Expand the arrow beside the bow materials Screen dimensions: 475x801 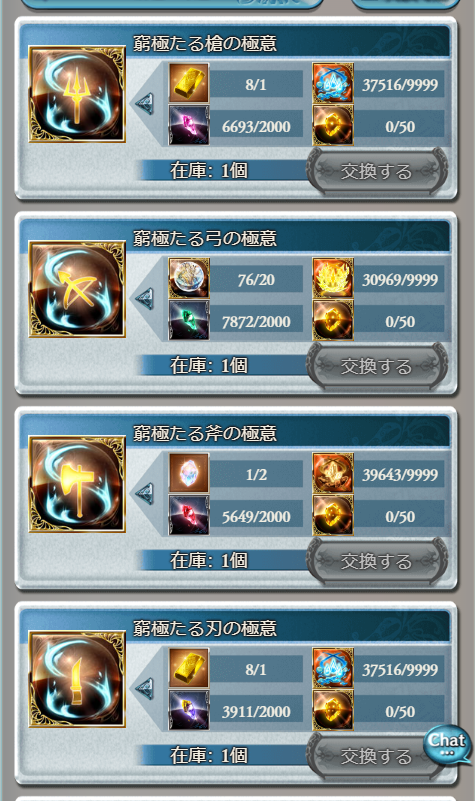(x=145, y=299)
